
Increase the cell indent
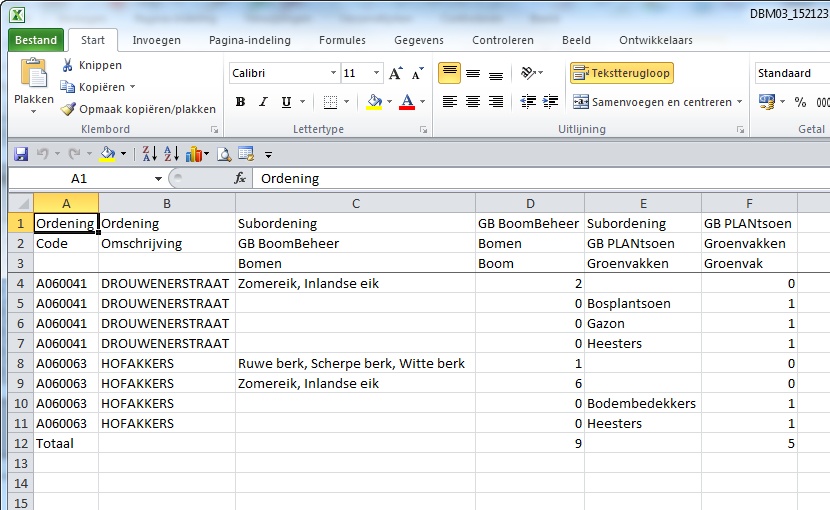click(551, 102)
